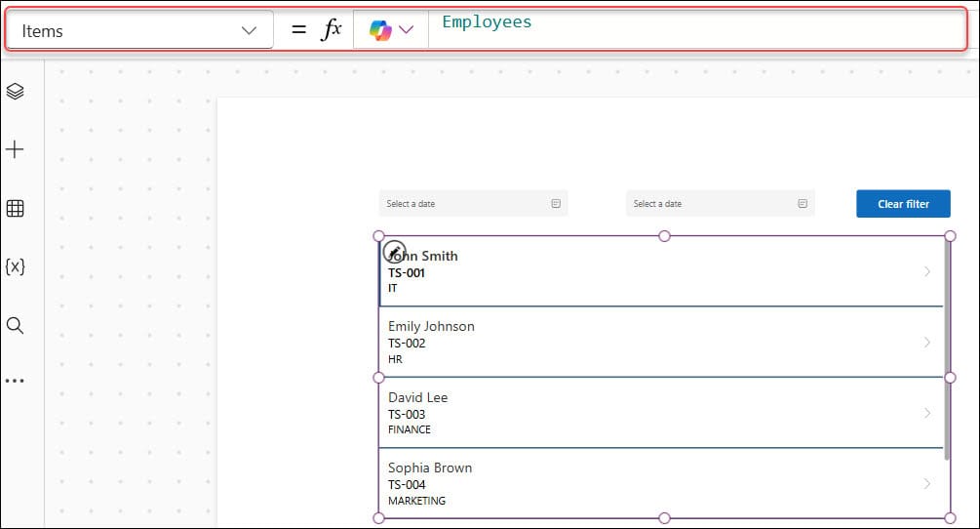Click the Employees formula text
This screenshot has height=529, width=980.
click(x=487, y=21)
